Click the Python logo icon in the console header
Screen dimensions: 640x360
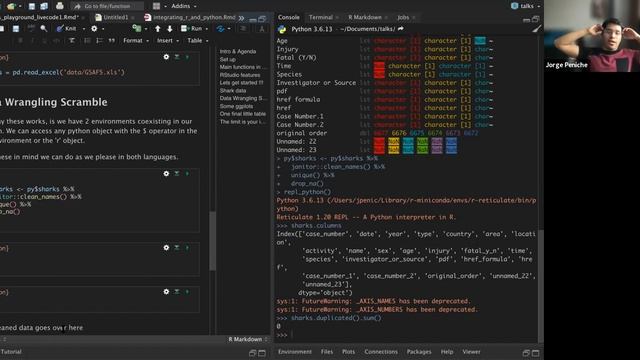(282, 29)
